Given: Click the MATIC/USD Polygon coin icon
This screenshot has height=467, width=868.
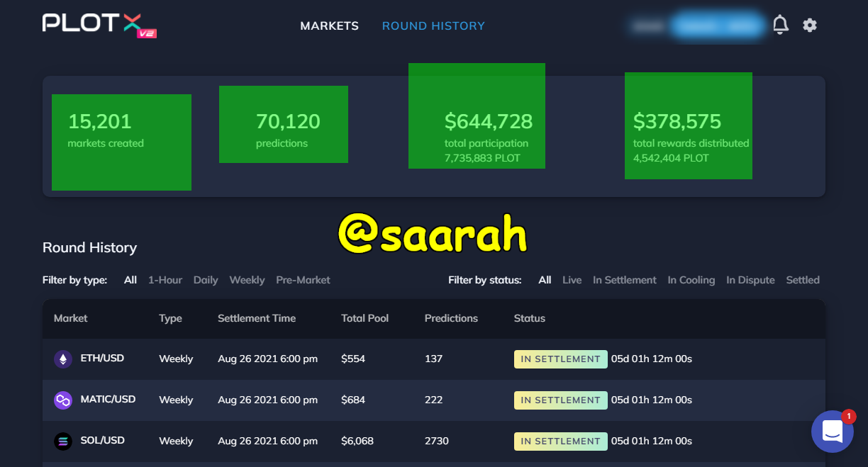Looking at the screenshot, I should (x=63, y=400).
